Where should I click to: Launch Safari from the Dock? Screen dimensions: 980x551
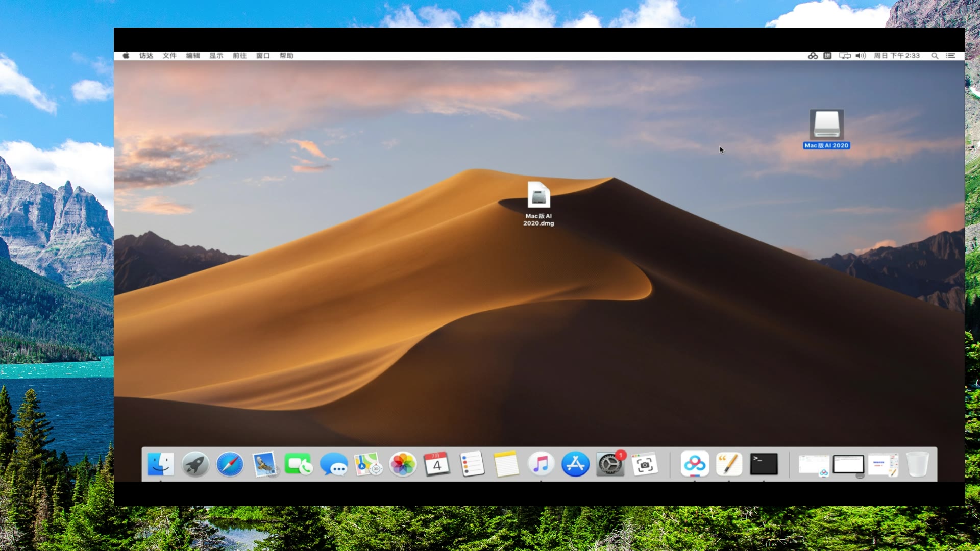point(230,464)
